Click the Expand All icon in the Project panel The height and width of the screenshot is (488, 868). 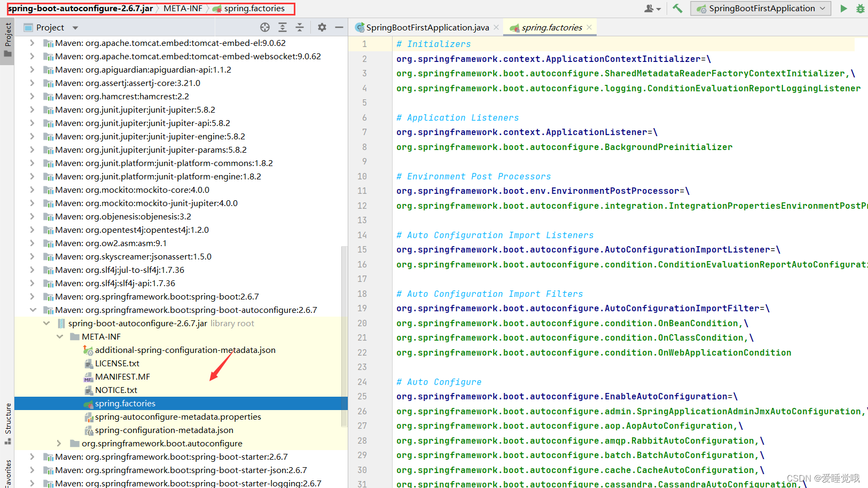283,27
